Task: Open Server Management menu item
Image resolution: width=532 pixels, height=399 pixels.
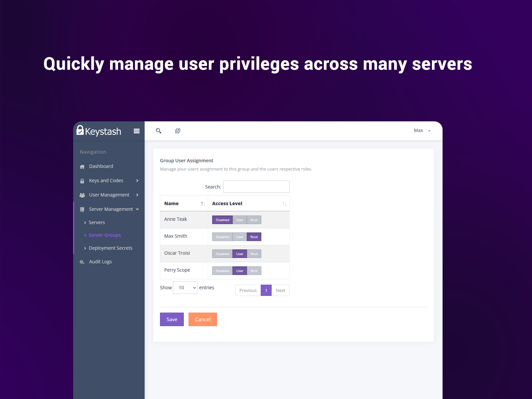Action: click(111, 209)
